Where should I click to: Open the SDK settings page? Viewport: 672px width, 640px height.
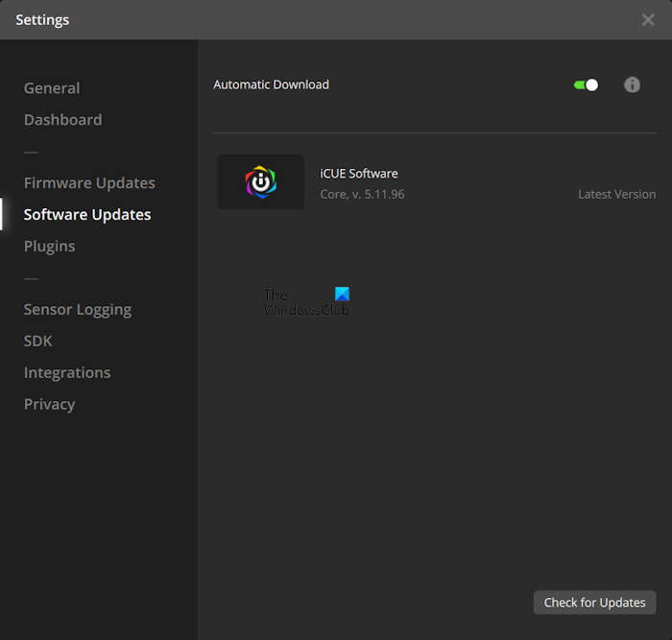[x=38, y=342]
